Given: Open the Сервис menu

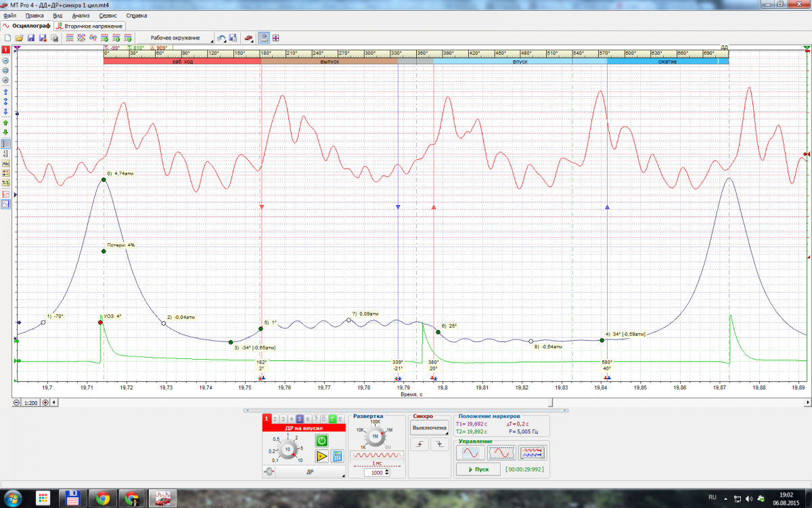Looking at the screenshot, I should [108, 15].
